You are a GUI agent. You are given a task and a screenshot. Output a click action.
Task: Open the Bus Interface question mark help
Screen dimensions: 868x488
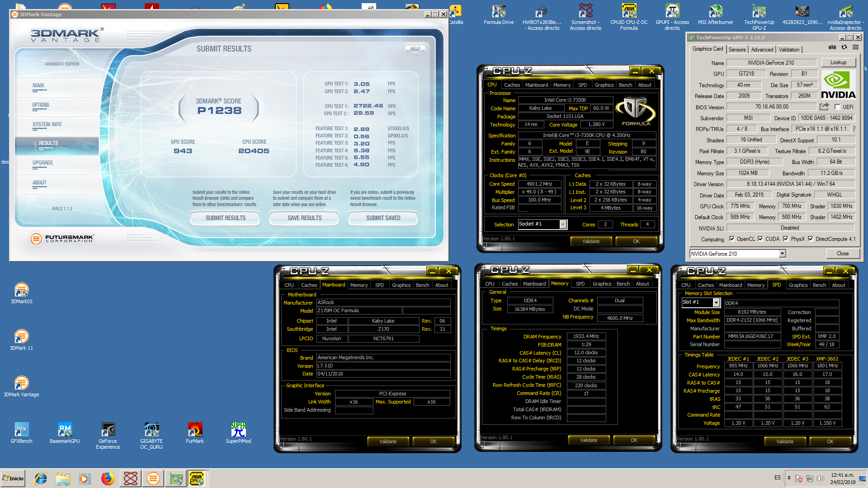854,129
